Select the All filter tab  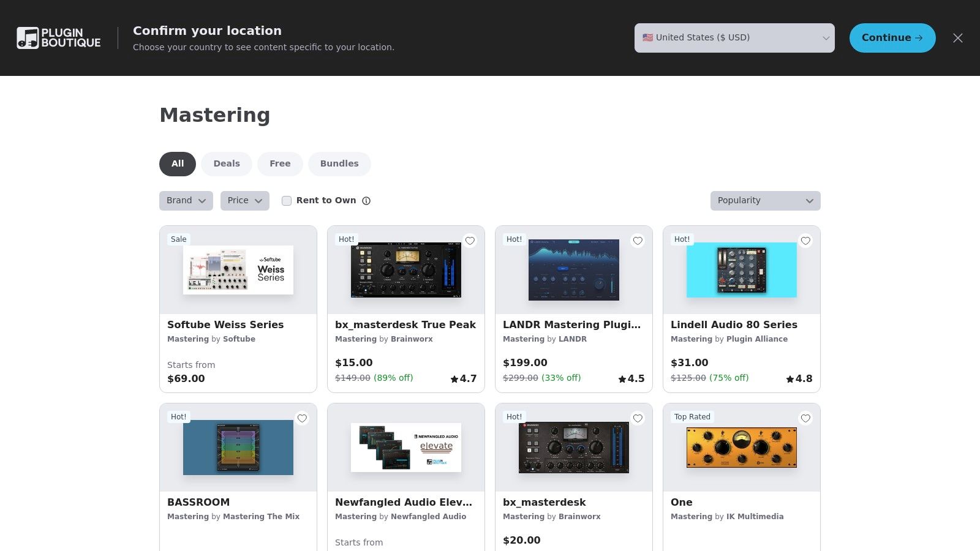[x=178, y=164]
